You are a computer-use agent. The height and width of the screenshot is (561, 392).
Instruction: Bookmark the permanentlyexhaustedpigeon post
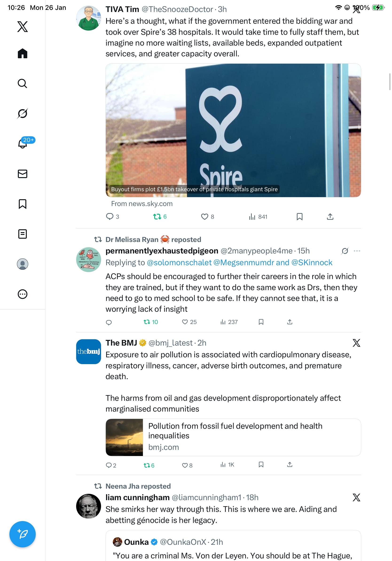[261, 322]
